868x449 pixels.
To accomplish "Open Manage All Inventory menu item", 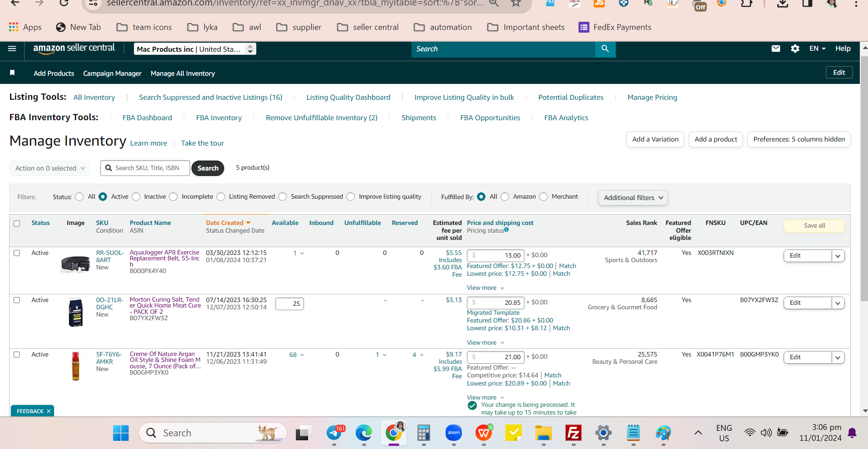I will click(182, 73).
